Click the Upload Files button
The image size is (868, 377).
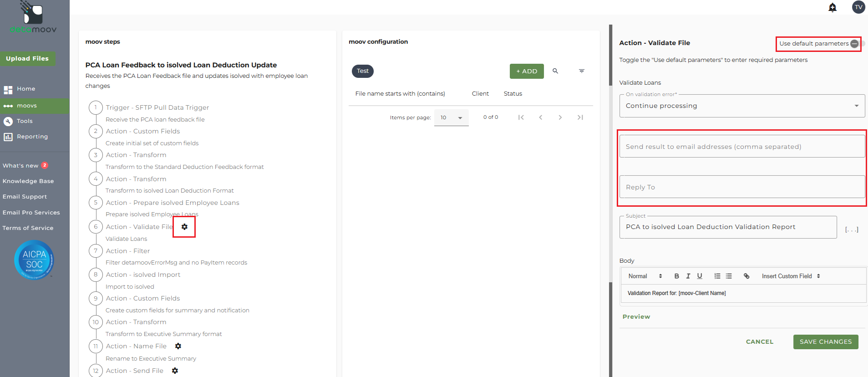pos(27,59)
